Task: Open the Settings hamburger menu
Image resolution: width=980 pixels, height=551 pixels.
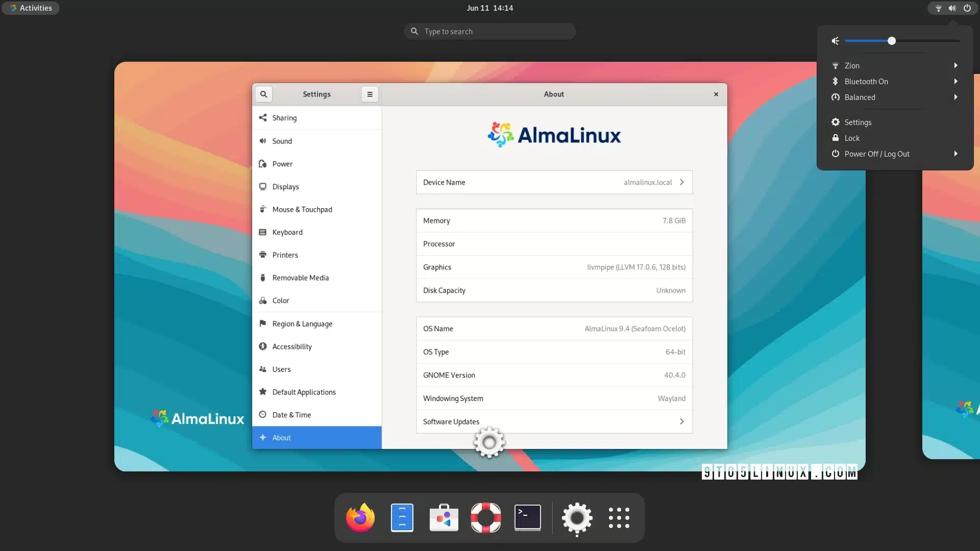Action: (370, 94)
